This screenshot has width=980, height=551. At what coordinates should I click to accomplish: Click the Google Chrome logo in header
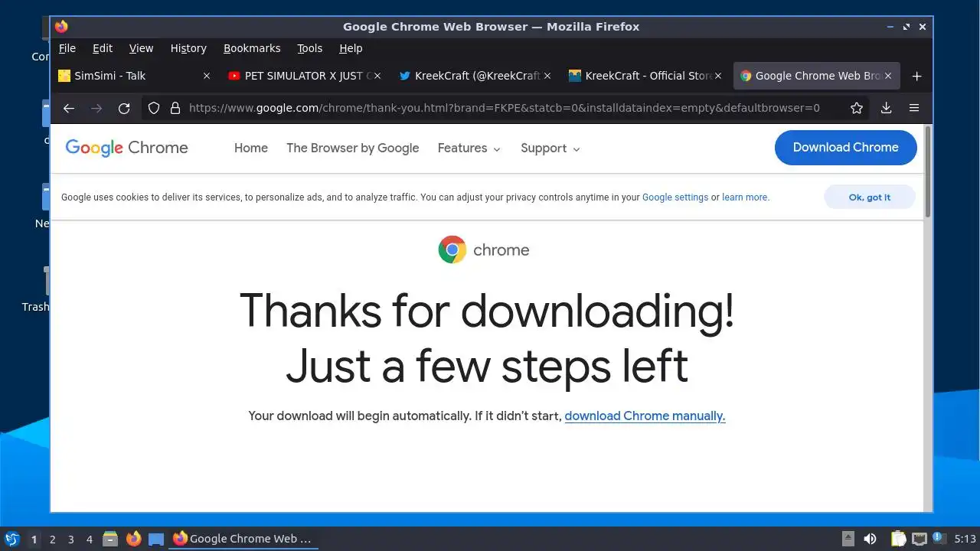tap(126, 148)
